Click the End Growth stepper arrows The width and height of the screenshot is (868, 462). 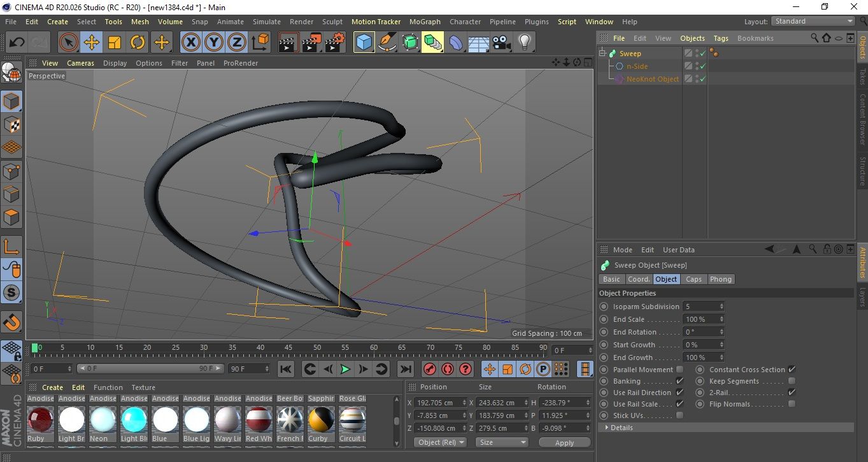pyautogui.click(x=722, y=357)
